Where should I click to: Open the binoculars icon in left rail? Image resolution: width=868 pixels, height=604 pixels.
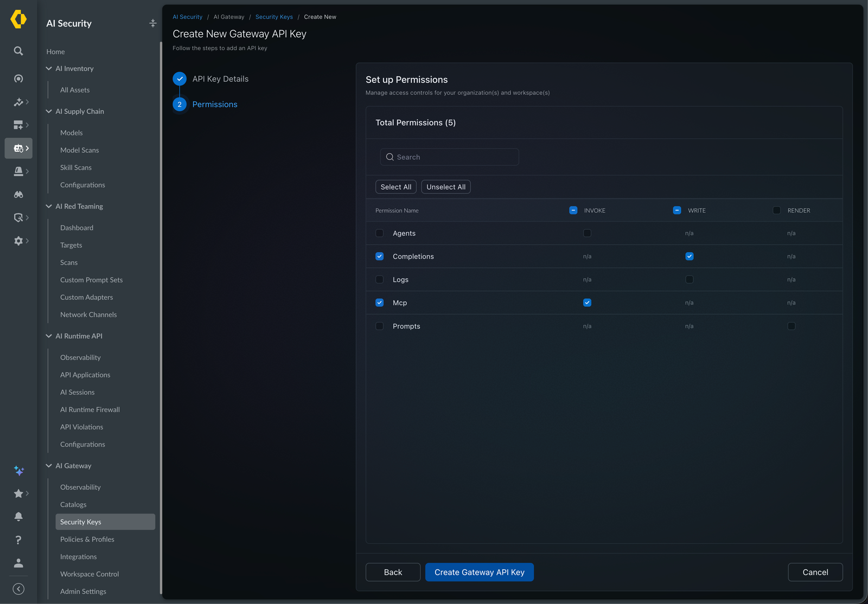tap(18, 194)
